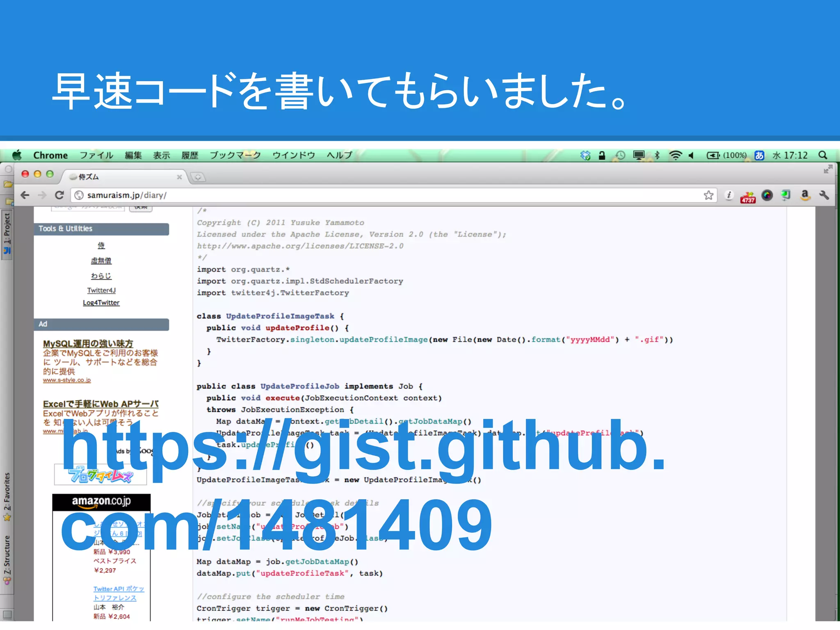This screenshot has width=840, height=630.
Task: Open the Apple menu
Action: pyautogui.click(x=17, y=155)
